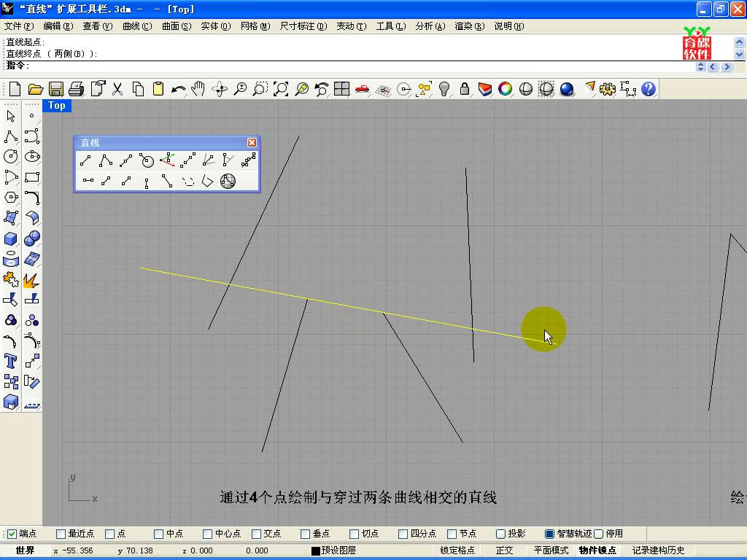Screen dimensions: 747x560
Task: Click the line tangent to circle icon
Action: (x=147, y=160)
